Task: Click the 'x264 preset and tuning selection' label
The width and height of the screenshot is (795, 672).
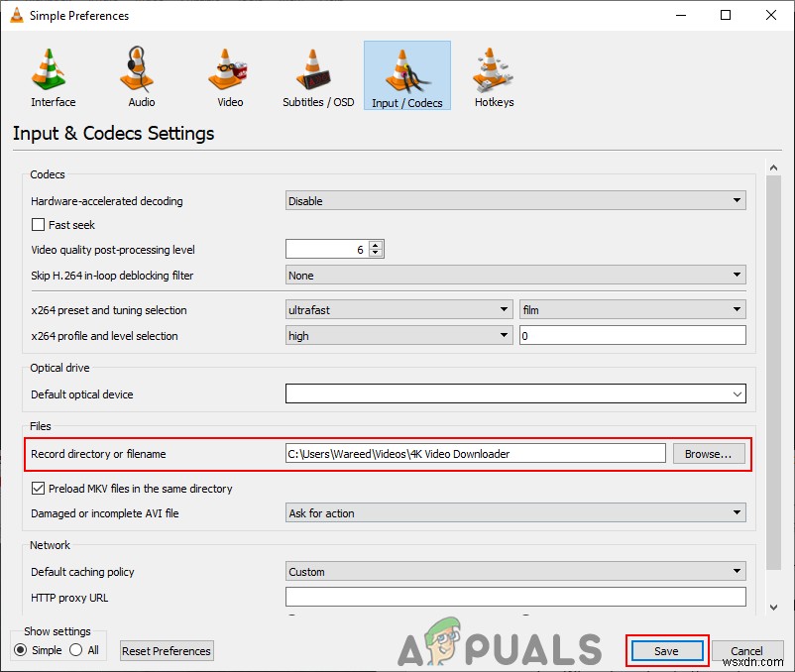Action: pyautogui.click(x=108, y=310)
